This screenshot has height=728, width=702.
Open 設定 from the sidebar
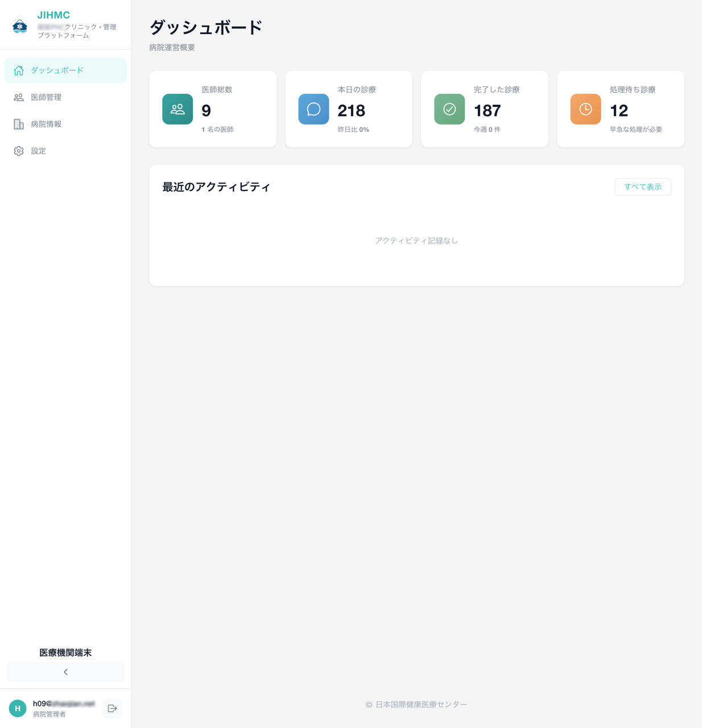click(x=38, y=151)
